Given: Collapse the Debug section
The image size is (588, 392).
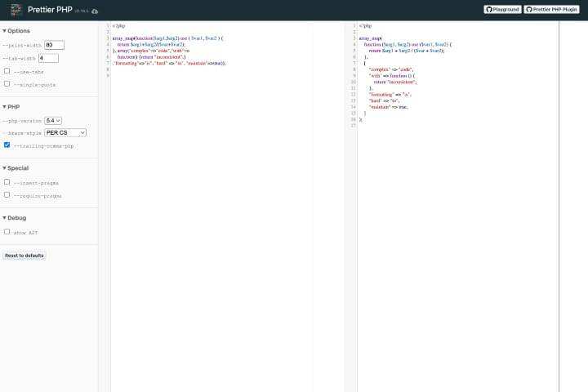Looking at the screenshot, I should 15,218.
